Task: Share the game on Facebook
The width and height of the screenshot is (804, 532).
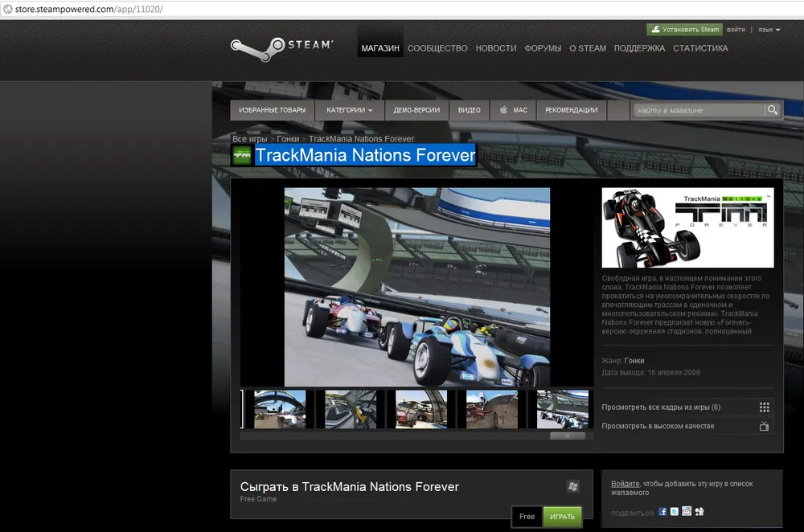Action: coord(662,511)
